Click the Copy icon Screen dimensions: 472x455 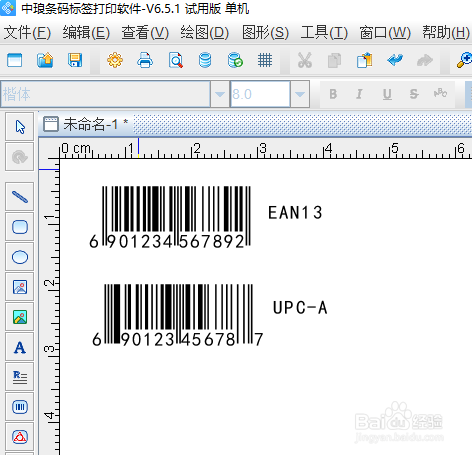coord(334,60)
